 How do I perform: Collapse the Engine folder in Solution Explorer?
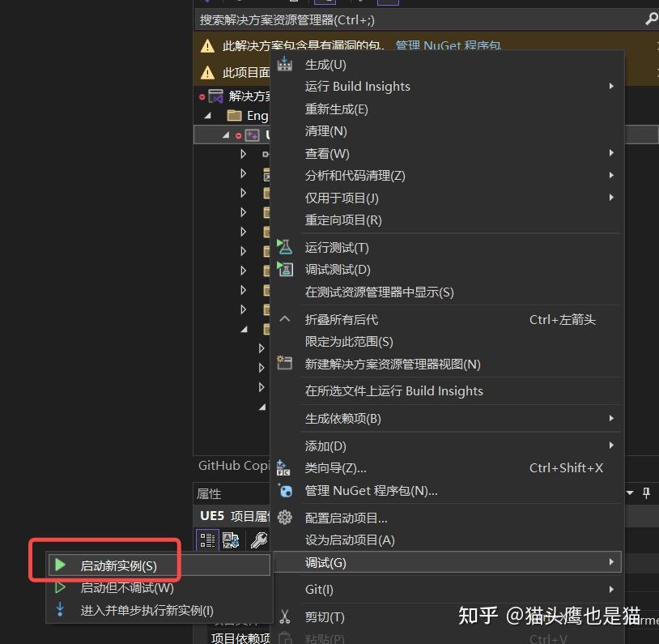pos(209,115)
